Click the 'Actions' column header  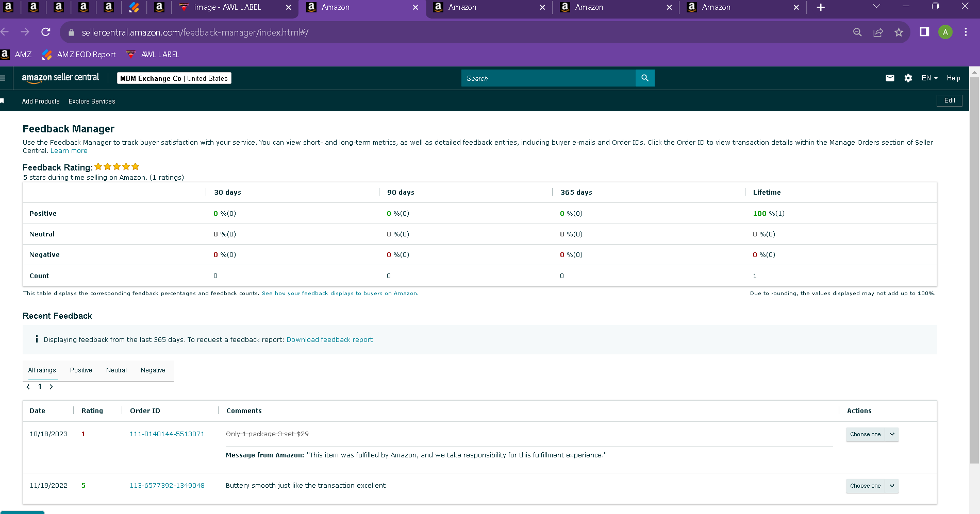(859, 411)
